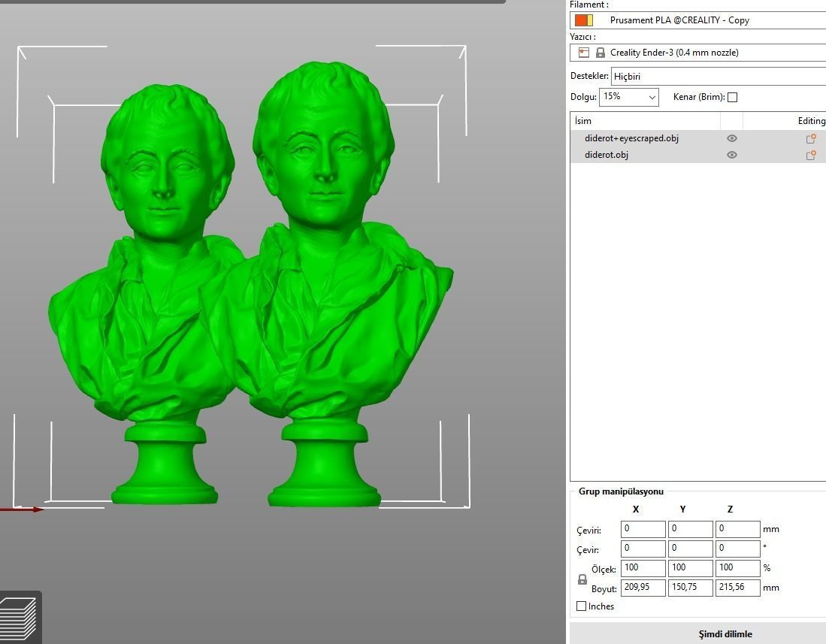
Task: Click the Ölçek X scale field
Action: tap(643, 568)
